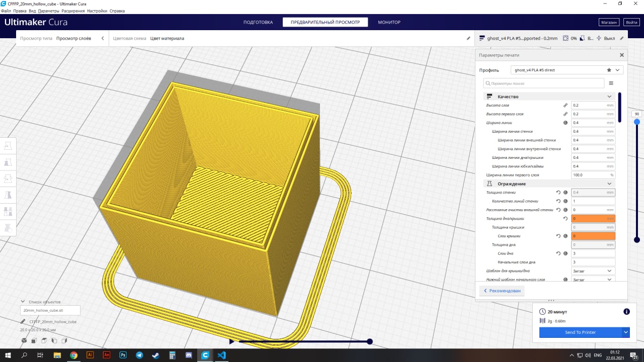Click the info icon in print time panel
Image resolution: width=644 pixels, height=362 pixels.
626,312
